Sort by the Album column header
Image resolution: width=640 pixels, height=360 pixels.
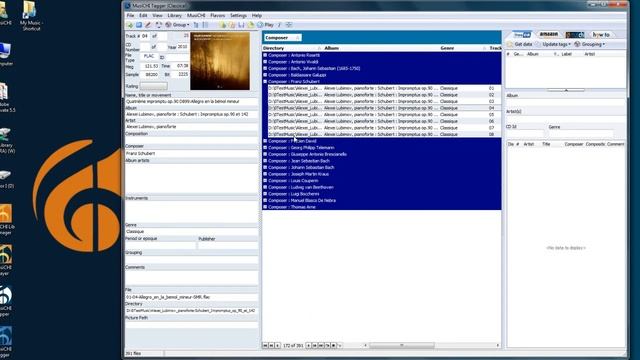(x=381, y=48)
